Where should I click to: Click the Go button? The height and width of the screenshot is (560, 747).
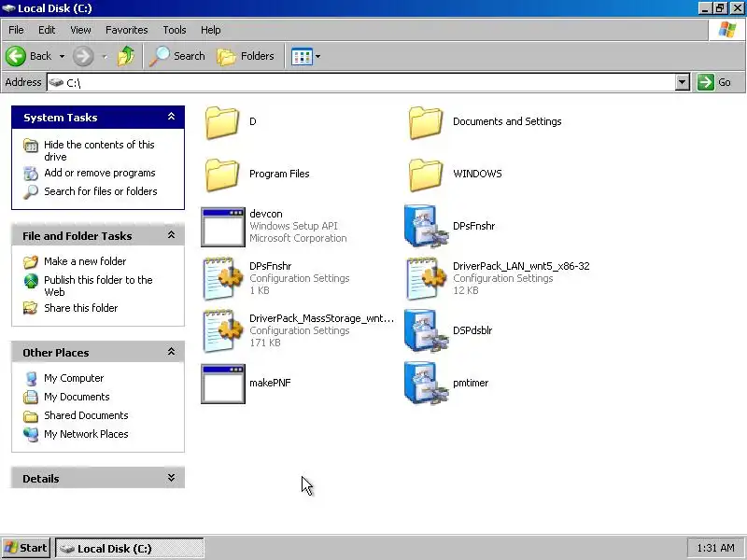714,82
